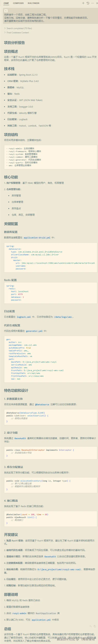Expand Final Codebase Context section
Screen dimensions: 98x644
point(17,32)
